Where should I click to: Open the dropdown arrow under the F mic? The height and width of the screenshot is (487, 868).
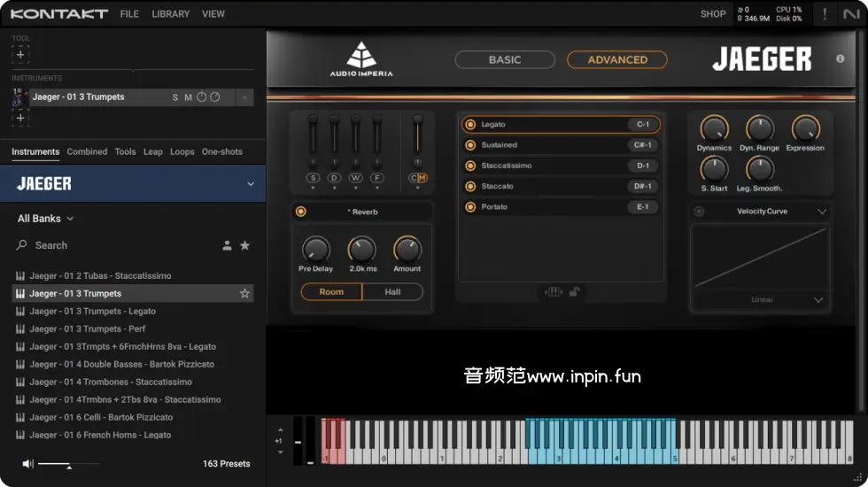(x=377, y=188)
